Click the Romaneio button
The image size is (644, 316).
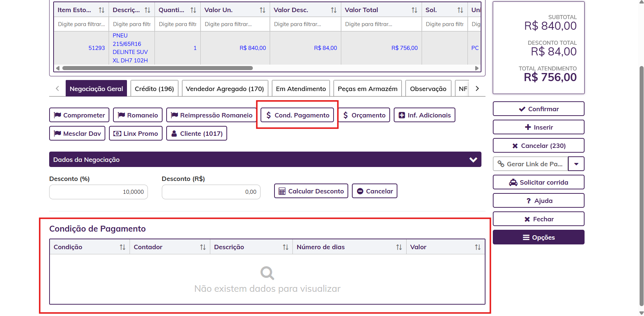pos(138,115)
